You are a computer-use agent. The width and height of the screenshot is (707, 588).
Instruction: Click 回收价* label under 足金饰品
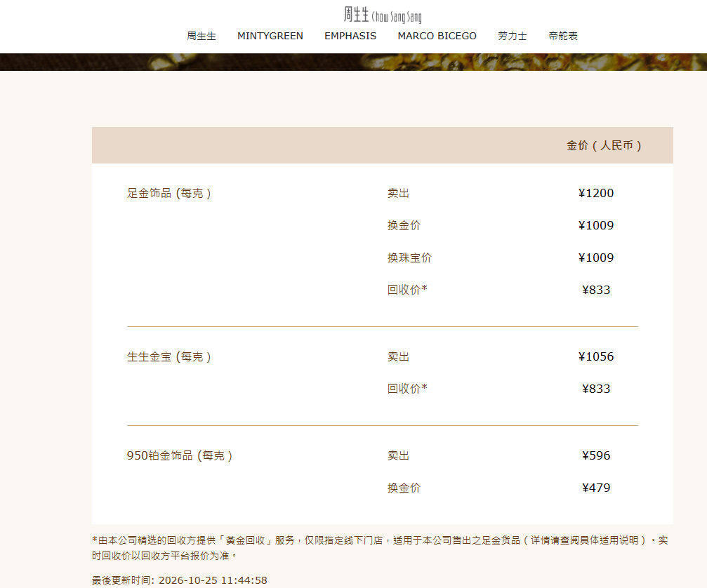click(x=407, y=290)
